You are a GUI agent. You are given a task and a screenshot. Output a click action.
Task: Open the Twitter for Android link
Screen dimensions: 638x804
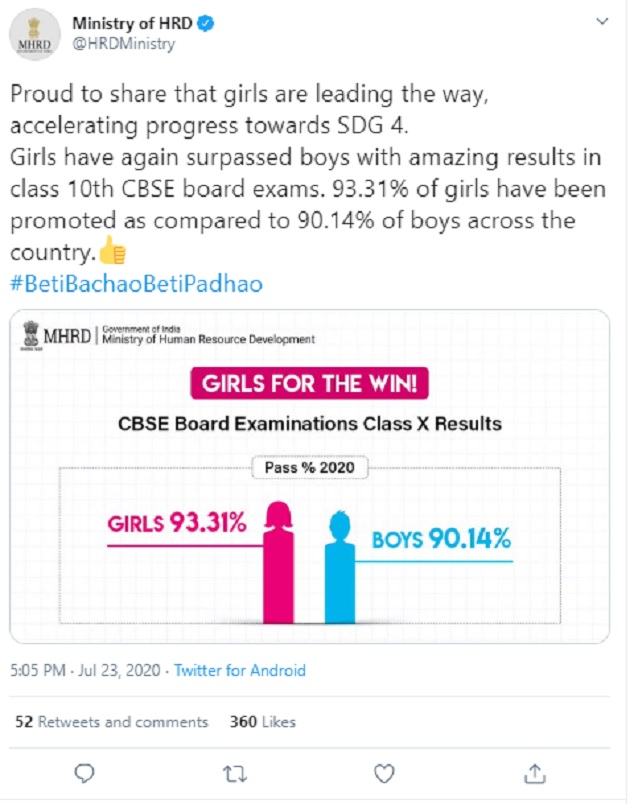click(x=240, y=671)
